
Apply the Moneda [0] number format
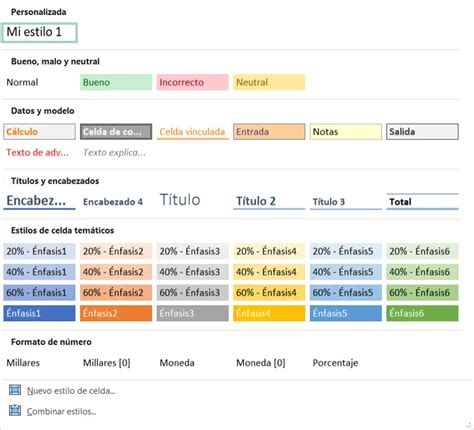261,363
